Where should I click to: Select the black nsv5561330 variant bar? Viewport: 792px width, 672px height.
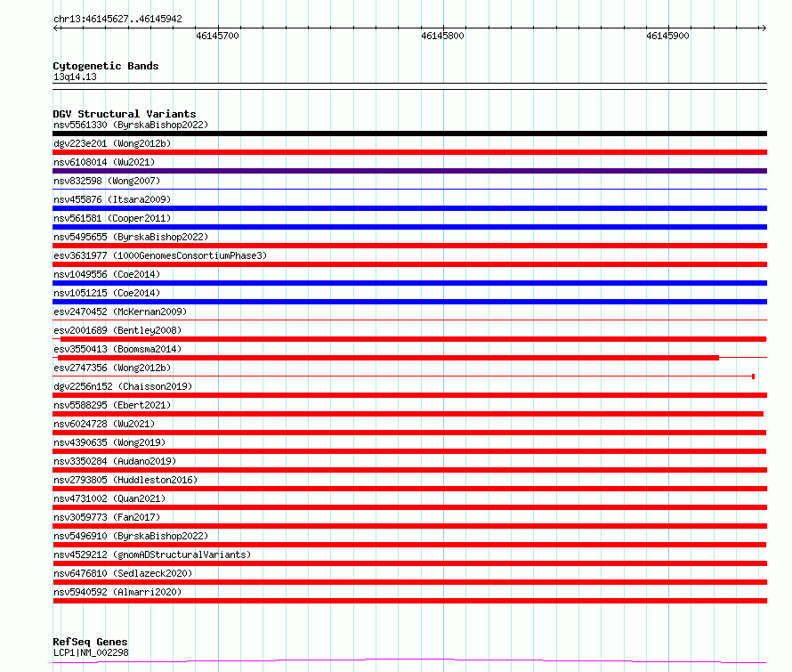[x=409, y=134]
